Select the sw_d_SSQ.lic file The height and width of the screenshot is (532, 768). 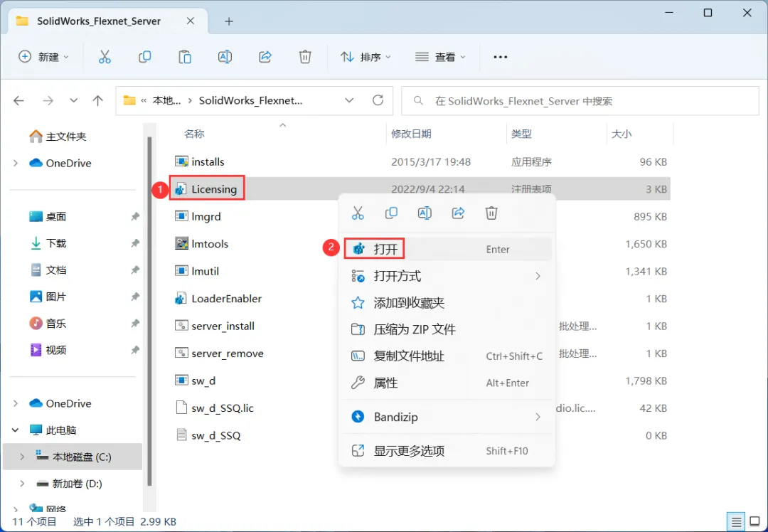tap(214, 408)
